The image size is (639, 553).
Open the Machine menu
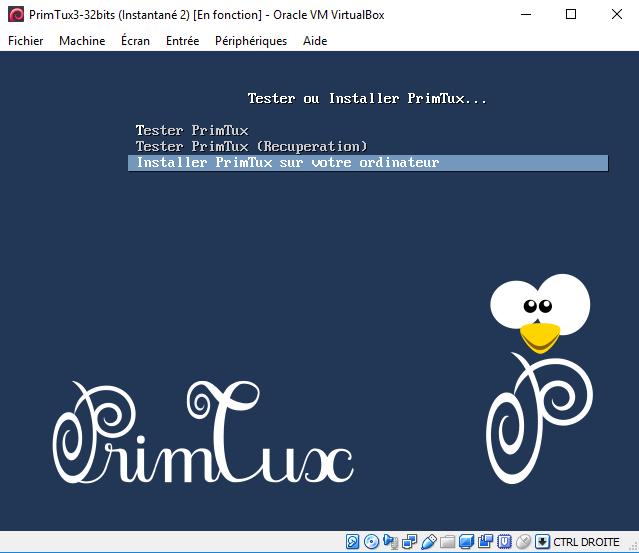coord(82,41)
